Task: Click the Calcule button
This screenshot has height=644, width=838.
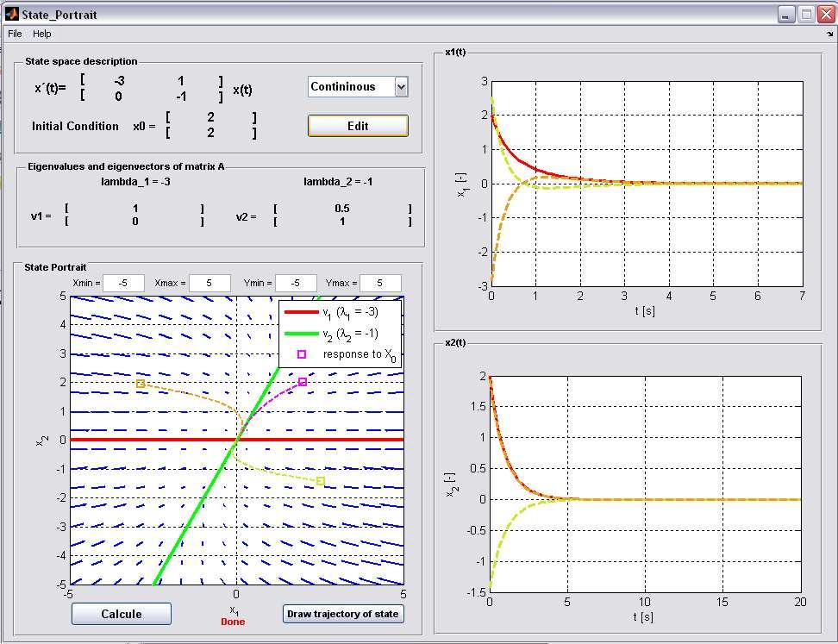Action: [x=122, y=614]
